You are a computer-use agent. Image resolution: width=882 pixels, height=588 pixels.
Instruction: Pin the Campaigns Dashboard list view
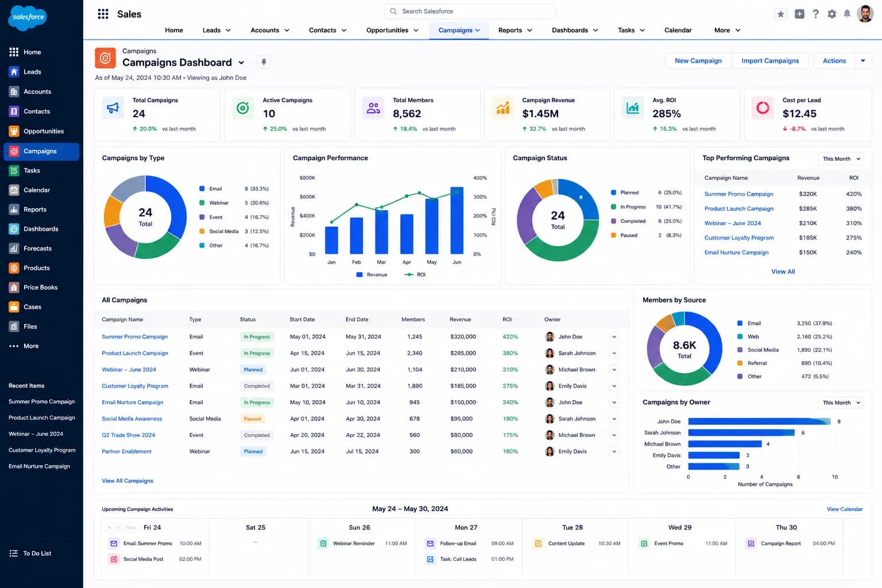point(264,62)
